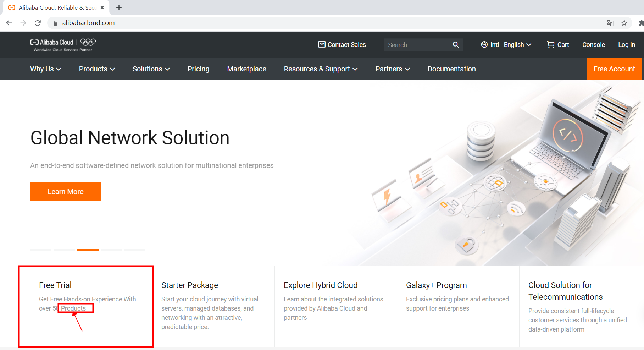Screen dimensions: 644x350
Task: Open Cloud Solution for Telecommunications card
Action: (581, 306)
